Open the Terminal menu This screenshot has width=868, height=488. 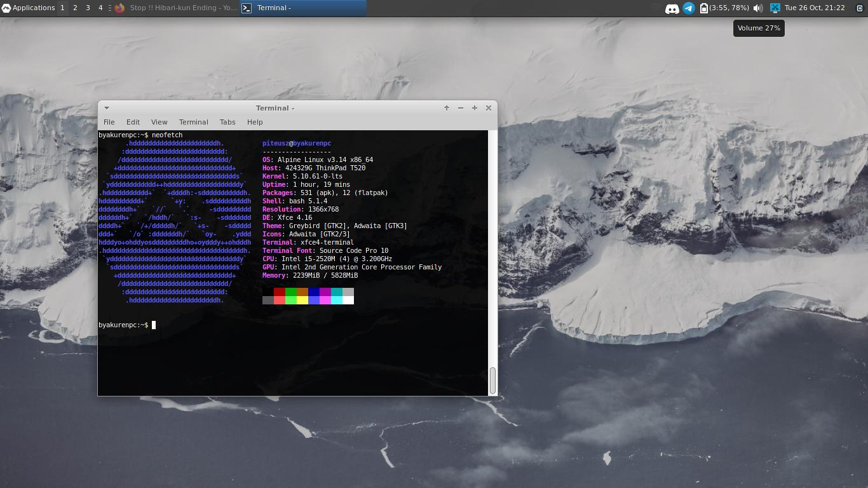tap(193, 122)
